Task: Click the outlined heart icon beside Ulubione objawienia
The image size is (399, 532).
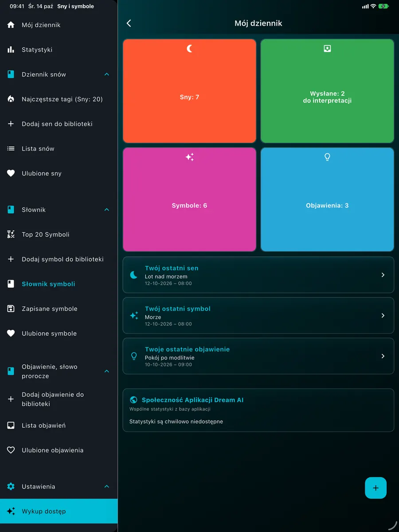Action: pos(11,450)
